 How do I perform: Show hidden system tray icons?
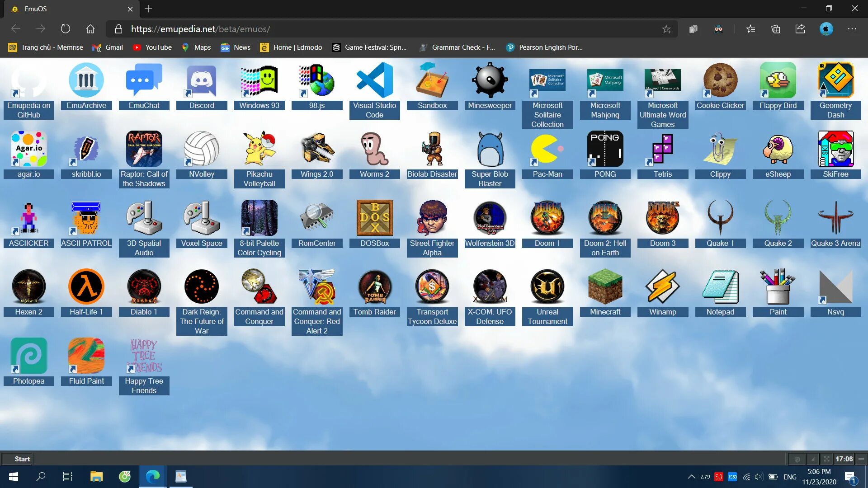pos(691,477)
